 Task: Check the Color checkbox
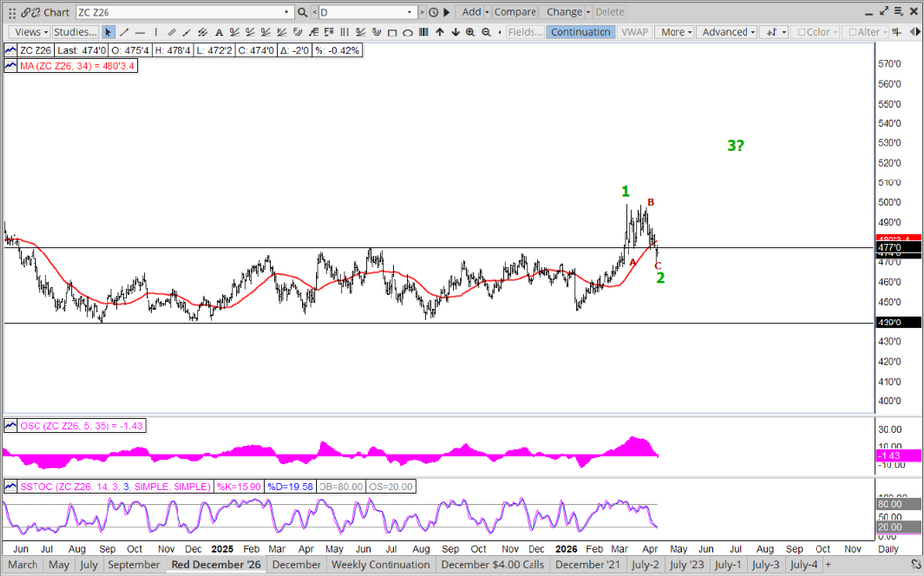802,32
